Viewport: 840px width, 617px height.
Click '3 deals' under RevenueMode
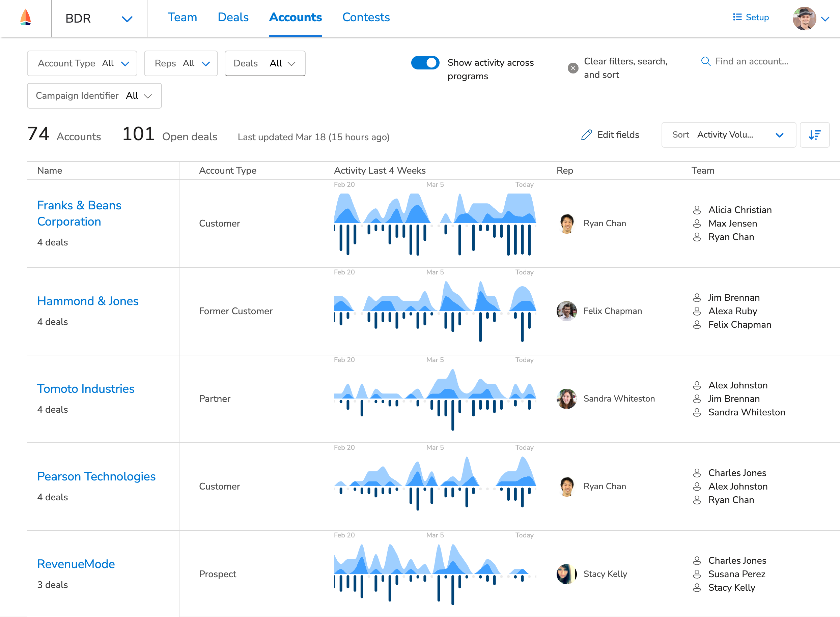coord(52,585)
